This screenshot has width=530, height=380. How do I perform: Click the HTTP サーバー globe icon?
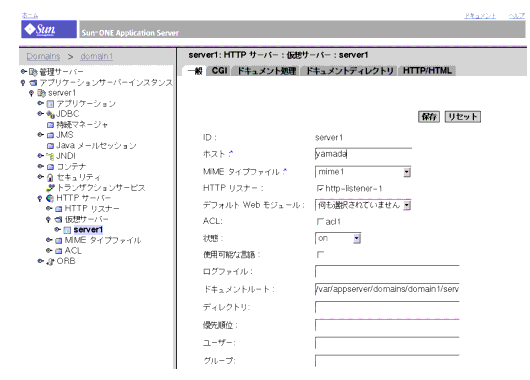(50, 198)
